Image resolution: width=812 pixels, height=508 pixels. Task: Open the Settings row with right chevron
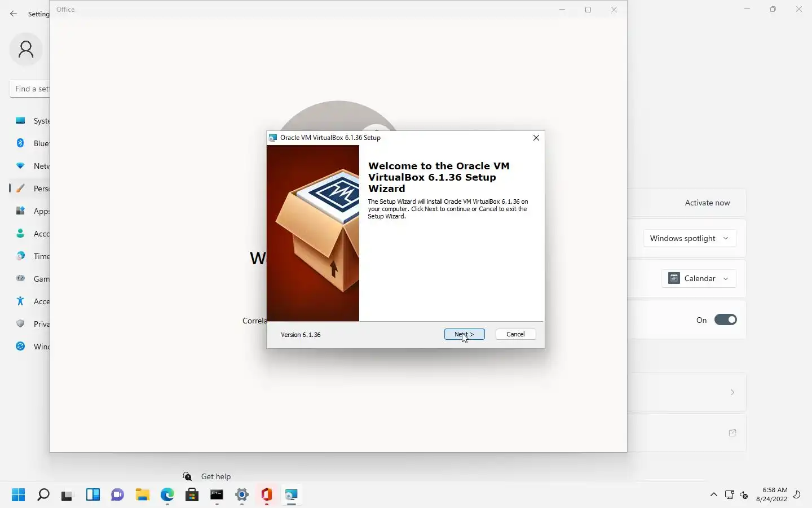coord(687,392)
